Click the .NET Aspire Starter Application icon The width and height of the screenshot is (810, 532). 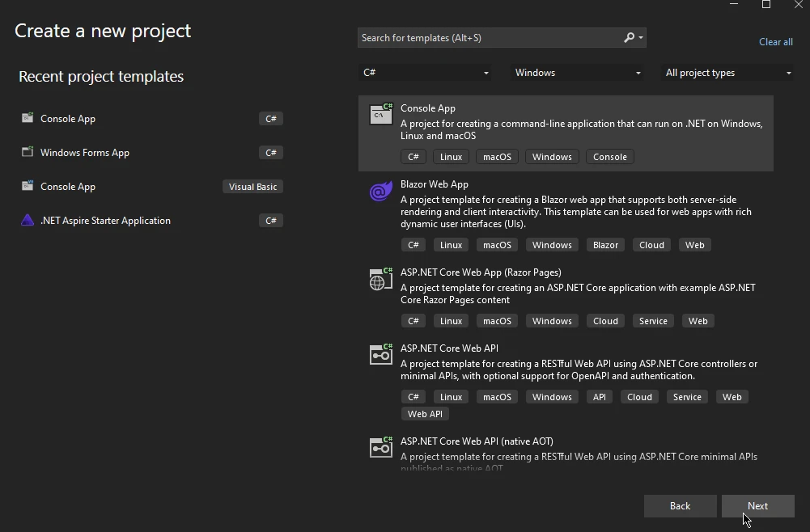(28, 221)
